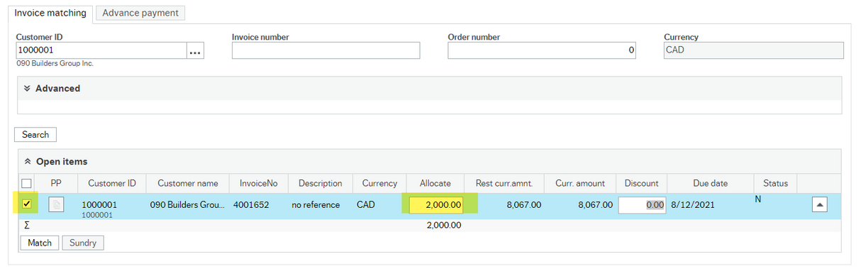The image size is (868, 276).
Task: Click the Sundry button
Action: pyautogui.click(x=83, y=243)
